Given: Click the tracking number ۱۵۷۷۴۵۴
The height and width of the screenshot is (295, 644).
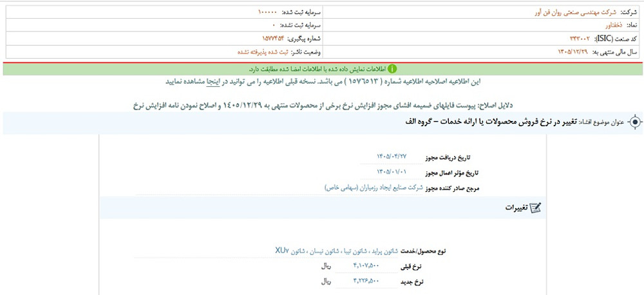Looking at the screenshot, I should click(x=274, y=39).
